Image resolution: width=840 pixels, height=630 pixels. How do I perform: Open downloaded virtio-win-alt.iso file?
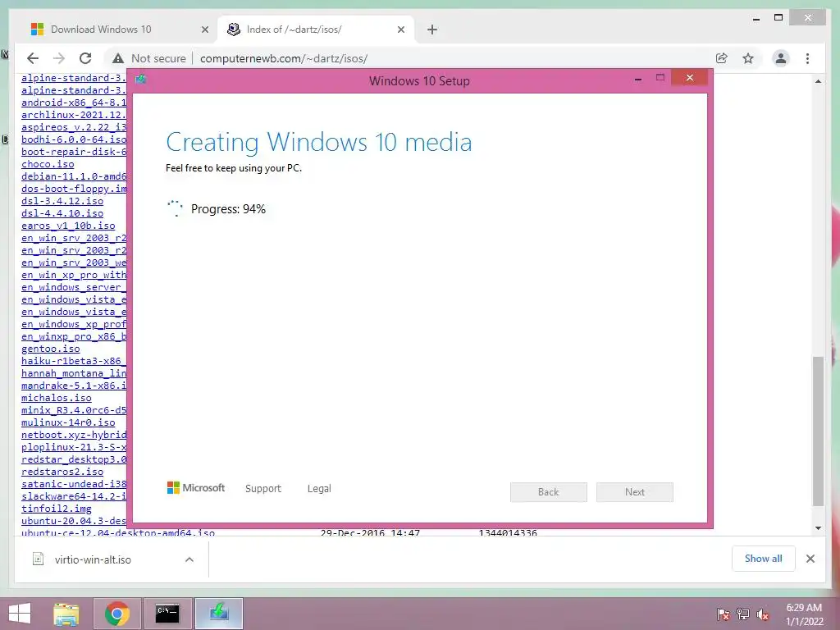[93, 559]
